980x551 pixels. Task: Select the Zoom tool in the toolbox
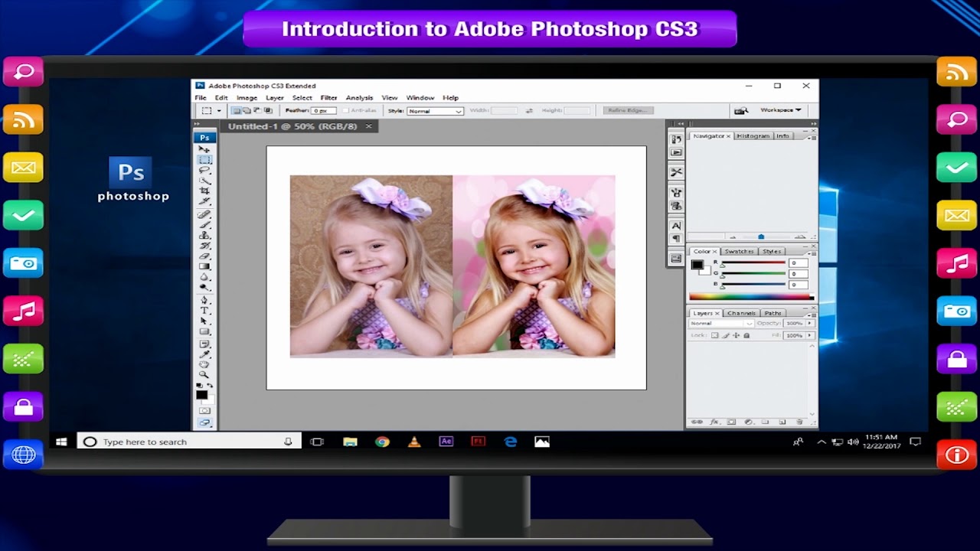point(204,374)
